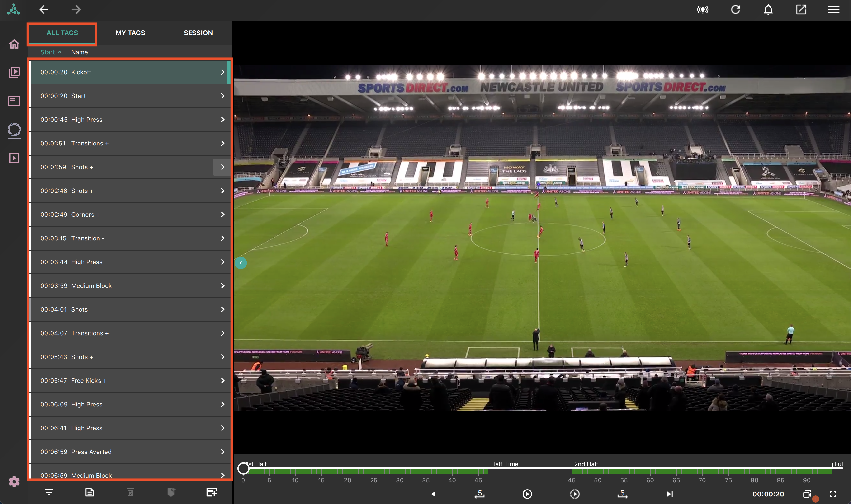
Task: Click the playback speed icon
Action: point(575,494)
